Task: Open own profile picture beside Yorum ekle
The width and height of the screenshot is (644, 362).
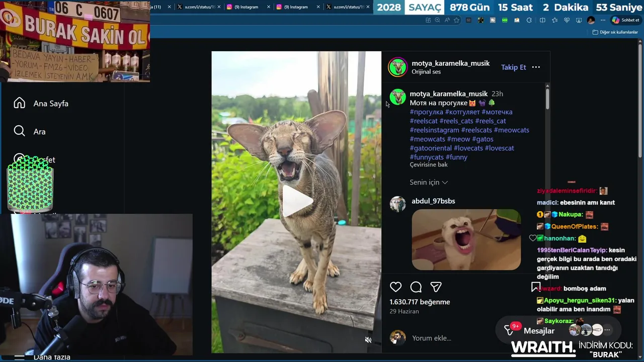Action: pyautogui.click(x=397, y=338)
